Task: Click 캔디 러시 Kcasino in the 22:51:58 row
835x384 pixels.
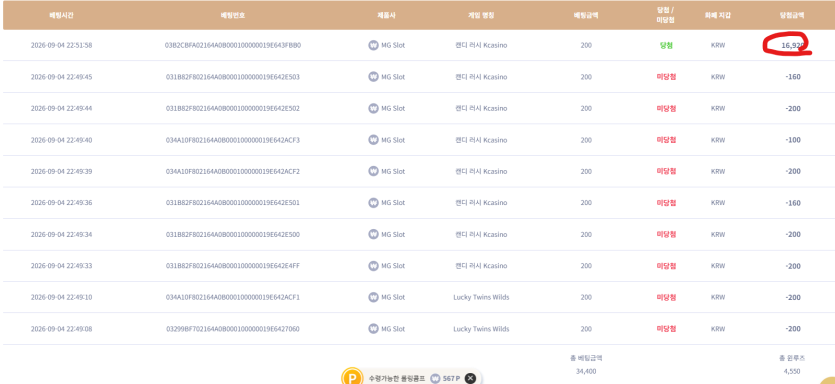Action: (x=481, y=45)
